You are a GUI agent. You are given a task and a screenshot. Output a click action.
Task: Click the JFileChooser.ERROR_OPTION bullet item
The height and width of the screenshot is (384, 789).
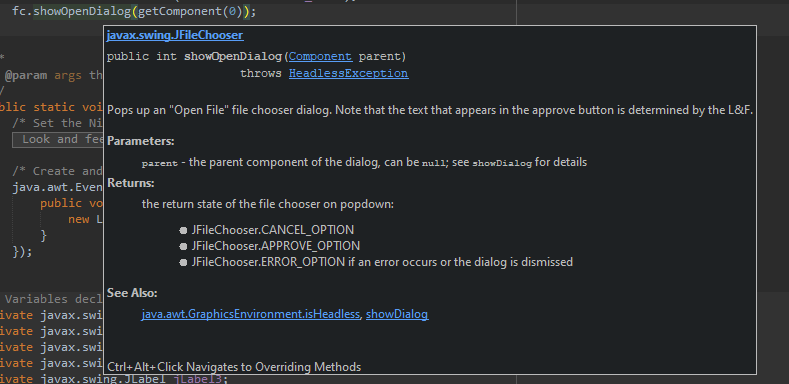(x=382, y=262)
